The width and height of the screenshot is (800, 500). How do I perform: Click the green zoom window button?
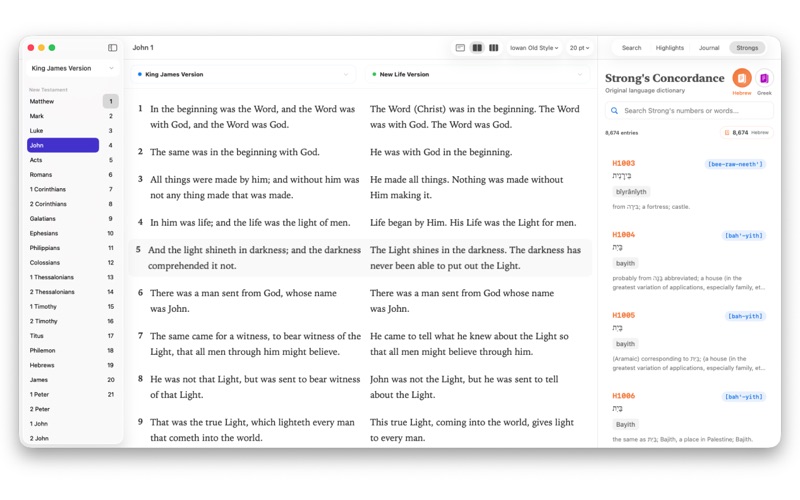52,47
